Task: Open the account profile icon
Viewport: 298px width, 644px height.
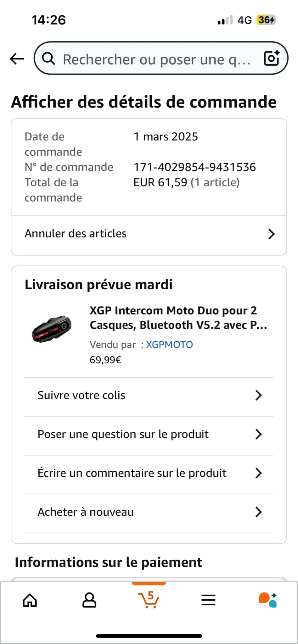Action: point(89,600)
